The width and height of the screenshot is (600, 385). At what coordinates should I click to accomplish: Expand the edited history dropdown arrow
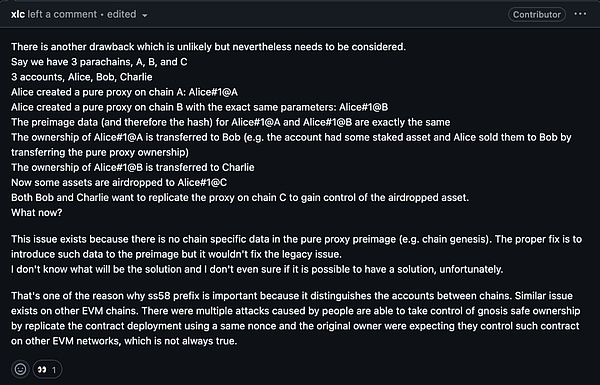click(145, 15)
